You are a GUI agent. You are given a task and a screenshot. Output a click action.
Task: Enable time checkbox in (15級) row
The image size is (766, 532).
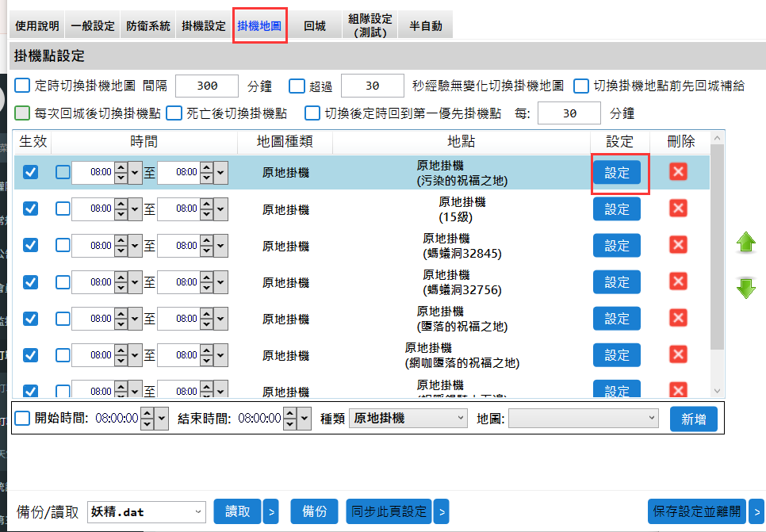(x=63, y=209)
